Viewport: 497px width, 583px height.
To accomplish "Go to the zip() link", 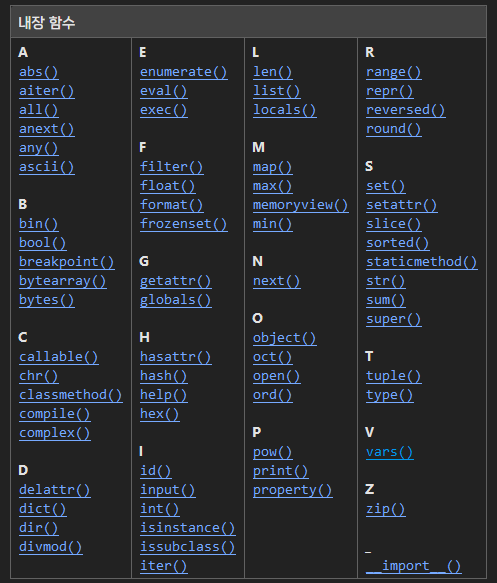I will pyautogui.click(x=385, y=509).
